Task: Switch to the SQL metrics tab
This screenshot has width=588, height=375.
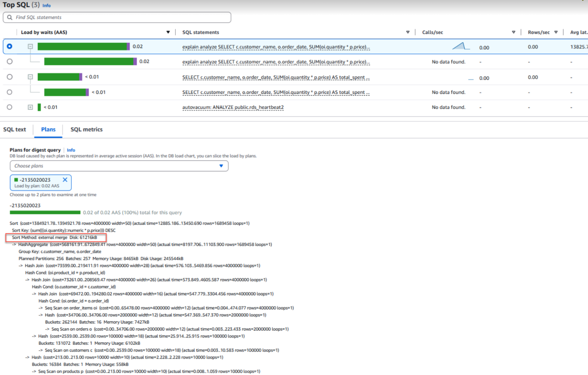Action: point(86,129)
